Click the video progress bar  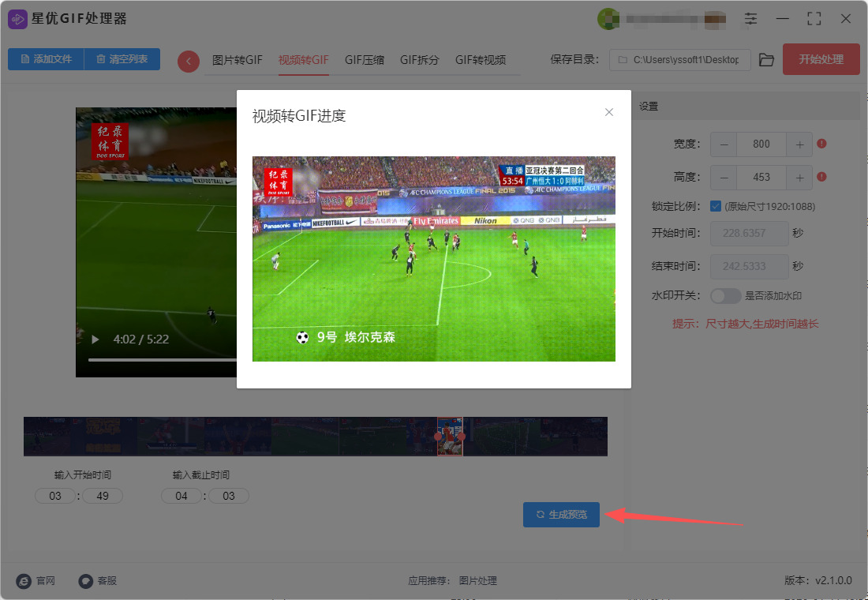pos(163,360)
